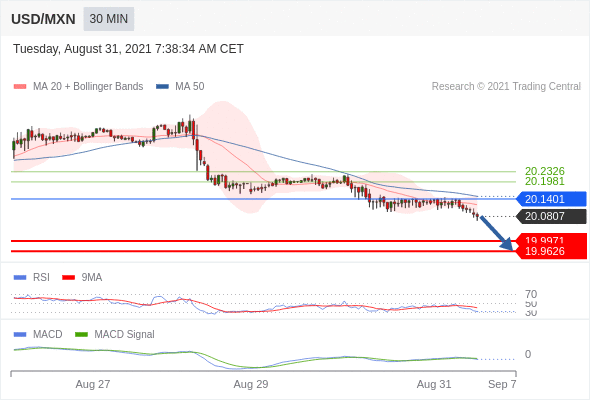Click the Aug 31 date axis label

pyautogui.click(x=434, y=384)
